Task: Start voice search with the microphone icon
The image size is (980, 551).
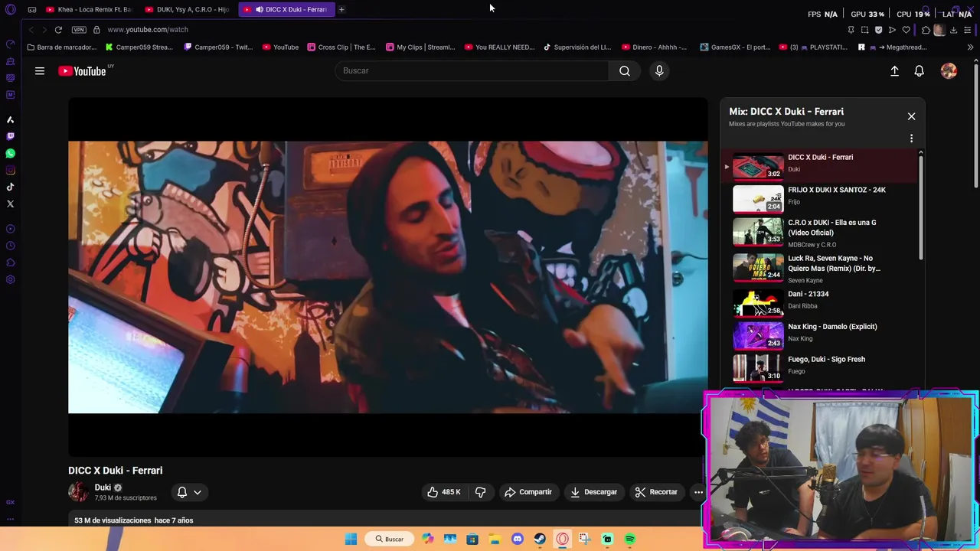Action: [x=659, y=70]
